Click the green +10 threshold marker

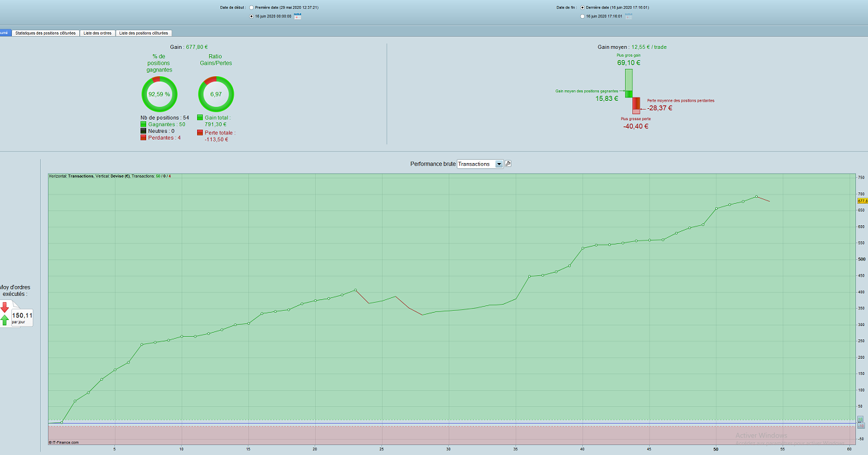coord(860,420)
